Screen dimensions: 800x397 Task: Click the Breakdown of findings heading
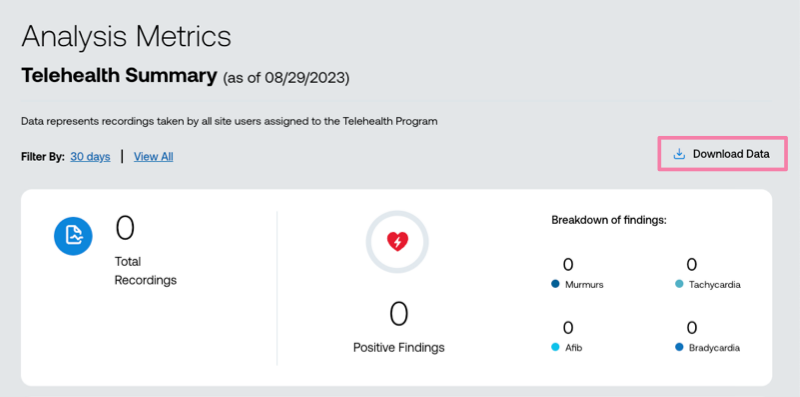coord(609,220)
